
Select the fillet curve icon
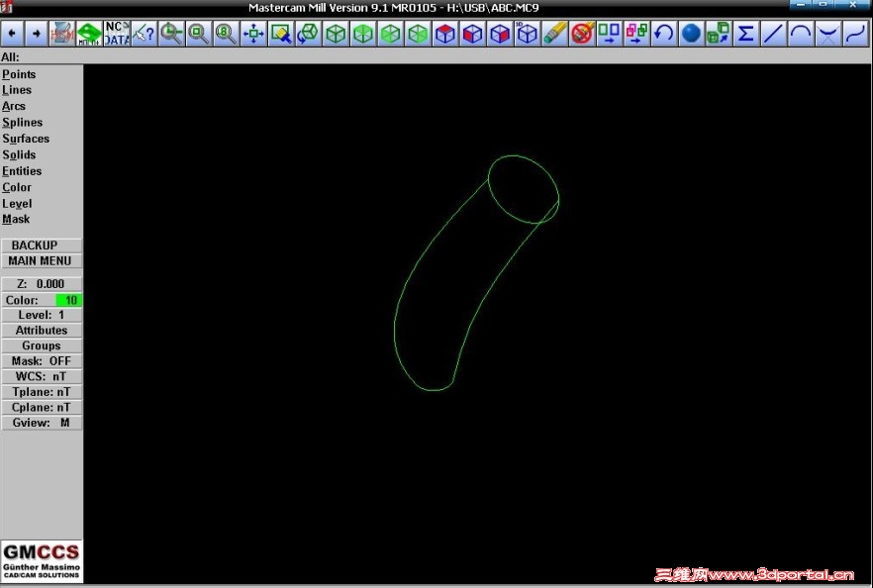click(x=827, y=34)
